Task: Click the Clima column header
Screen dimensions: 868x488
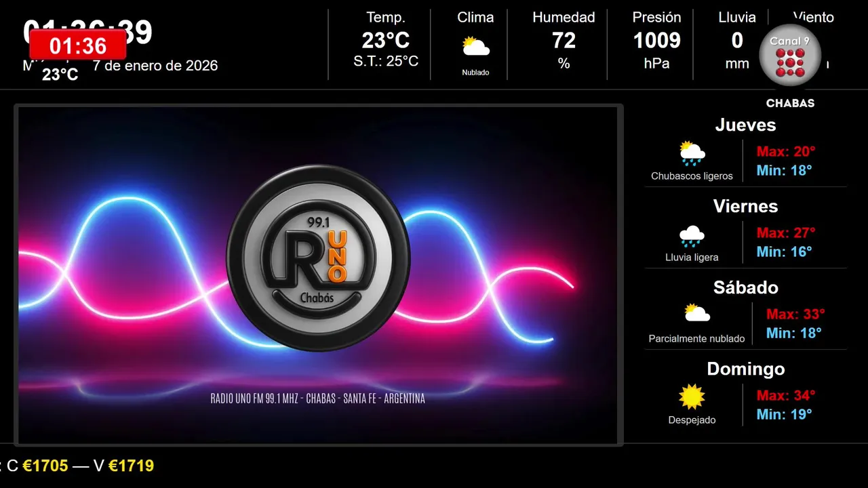Action: coord(475,18)
